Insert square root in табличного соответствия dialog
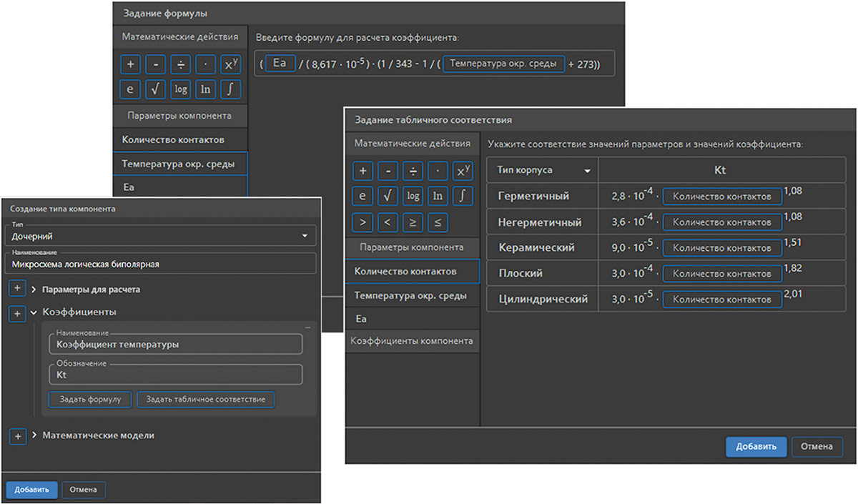 (x=387, y=196)
